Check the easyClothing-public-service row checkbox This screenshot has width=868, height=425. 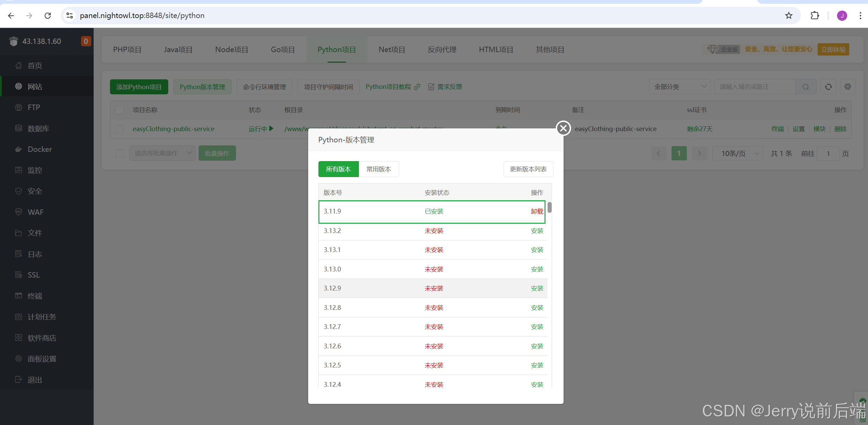(x=120, y=129)
